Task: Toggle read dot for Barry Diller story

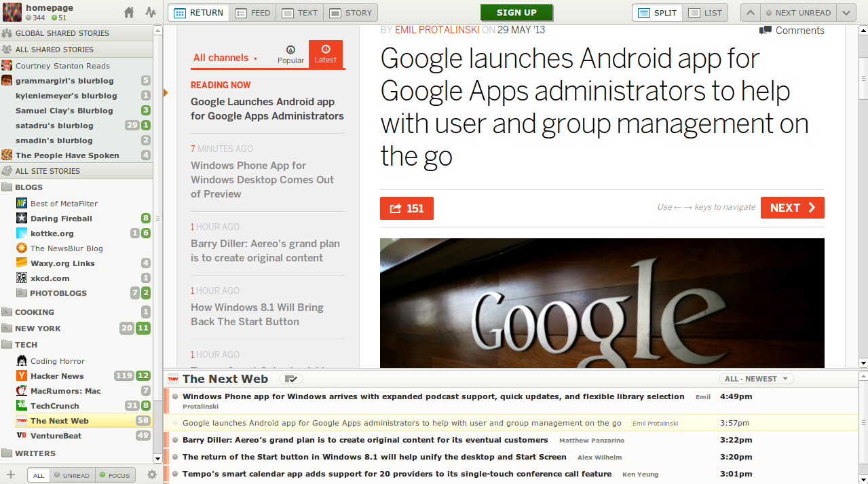Action: [175, 441]
